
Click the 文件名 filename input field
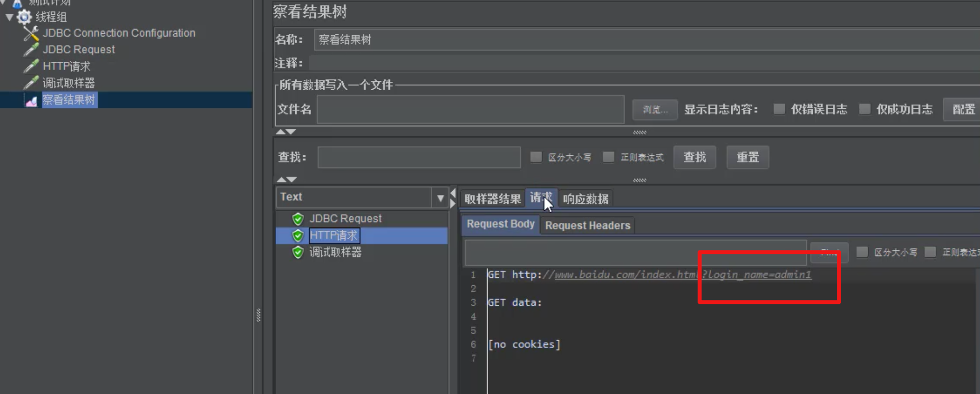point(470,109)
